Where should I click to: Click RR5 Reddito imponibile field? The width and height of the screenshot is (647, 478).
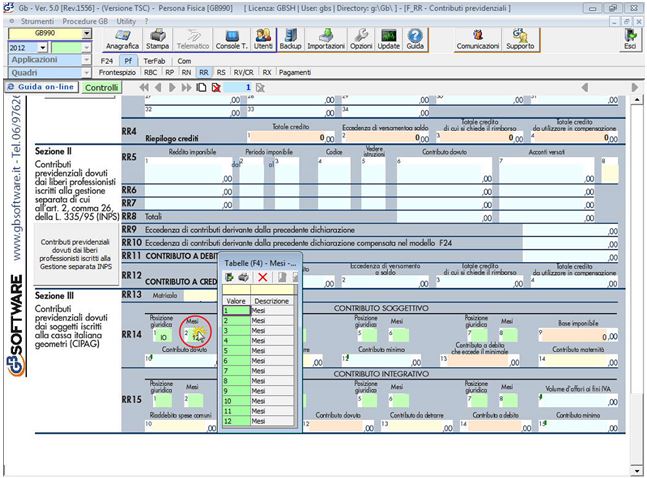click(x=189, y=170)
